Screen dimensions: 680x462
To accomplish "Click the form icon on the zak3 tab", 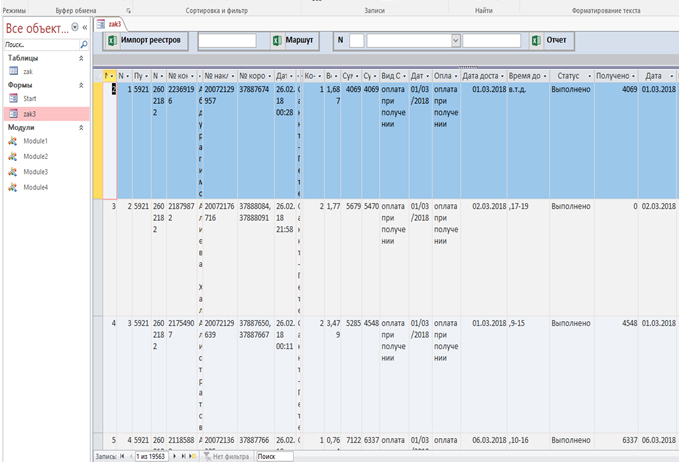I will (101, 24).
